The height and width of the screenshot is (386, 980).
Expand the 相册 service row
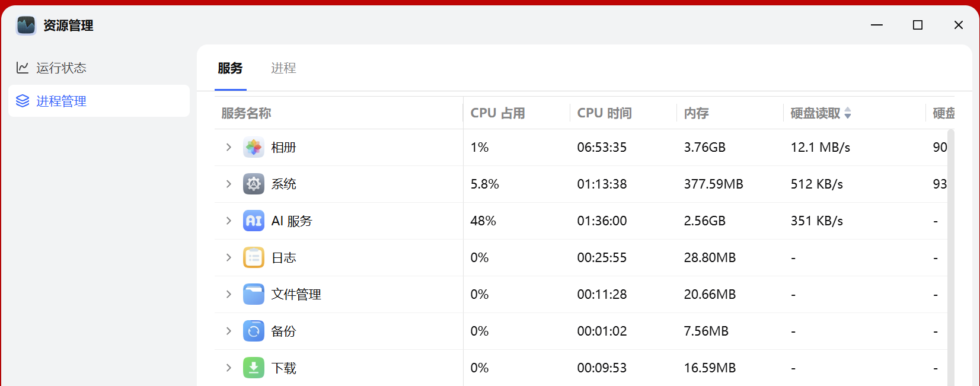click(x=229, y=147)
